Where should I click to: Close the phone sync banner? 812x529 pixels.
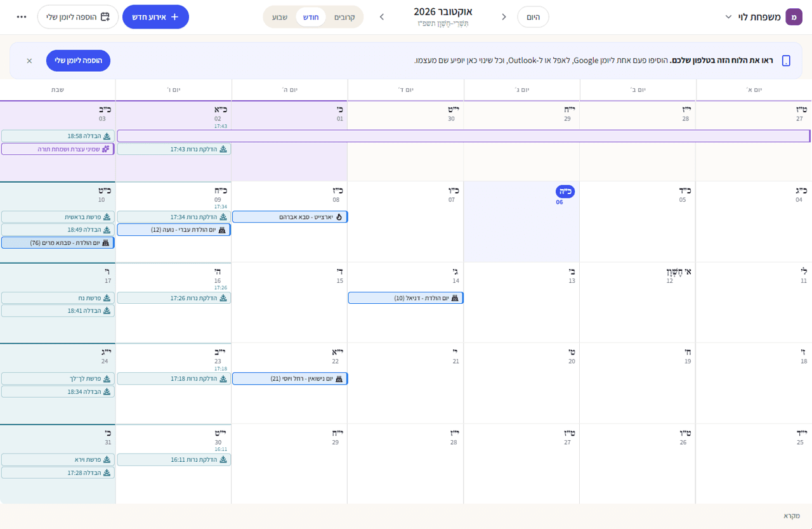tap(29, 61)
